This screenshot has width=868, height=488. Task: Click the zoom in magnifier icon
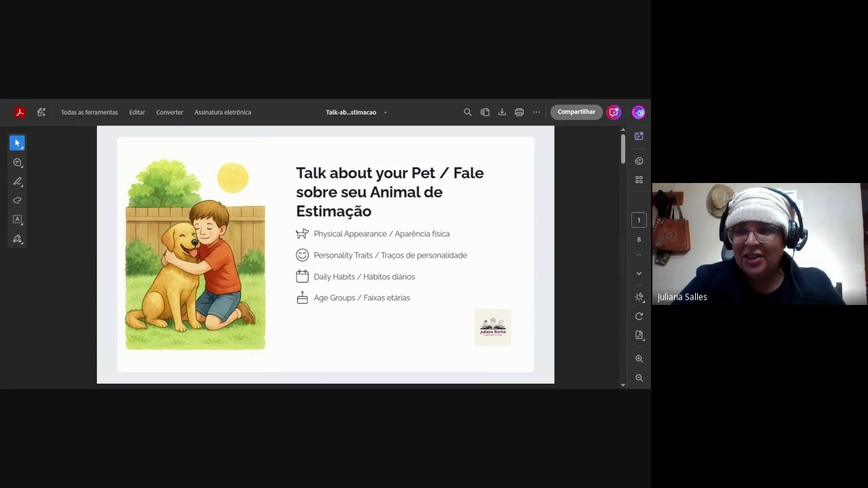pyautogui.click(x=639, y=359)
